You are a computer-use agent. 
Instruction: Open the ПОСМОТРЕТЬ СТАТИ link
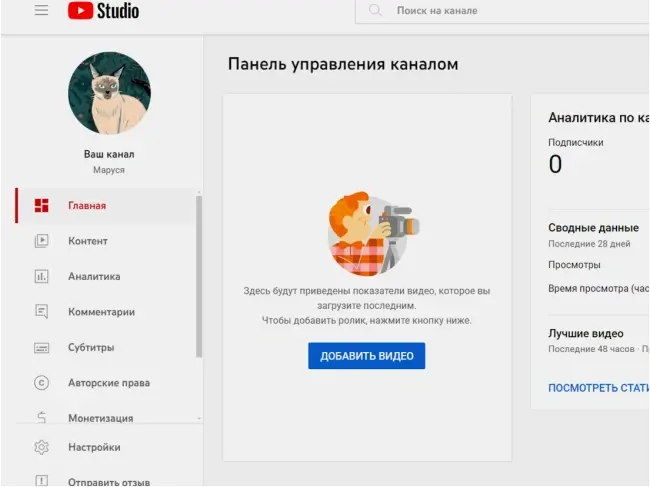[x=598, y=387]
